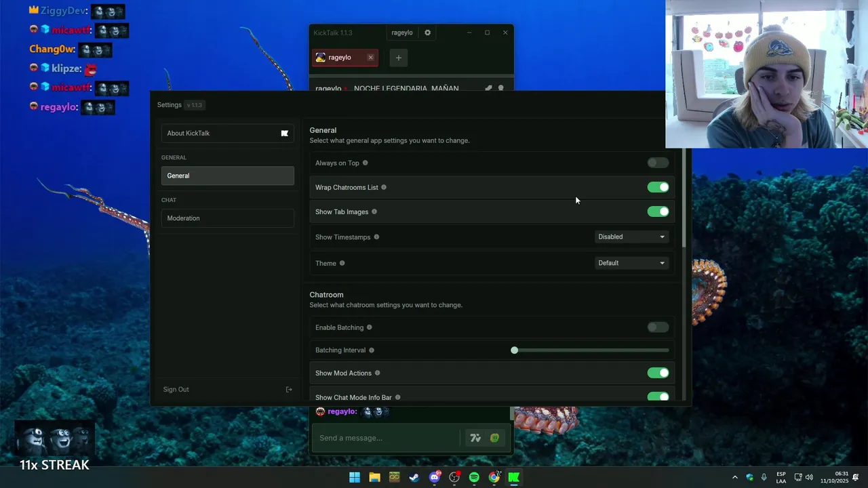Click the Kick logo beside About KickTalk
This screenshot has width=868, height=488.
tap(285, 134)
